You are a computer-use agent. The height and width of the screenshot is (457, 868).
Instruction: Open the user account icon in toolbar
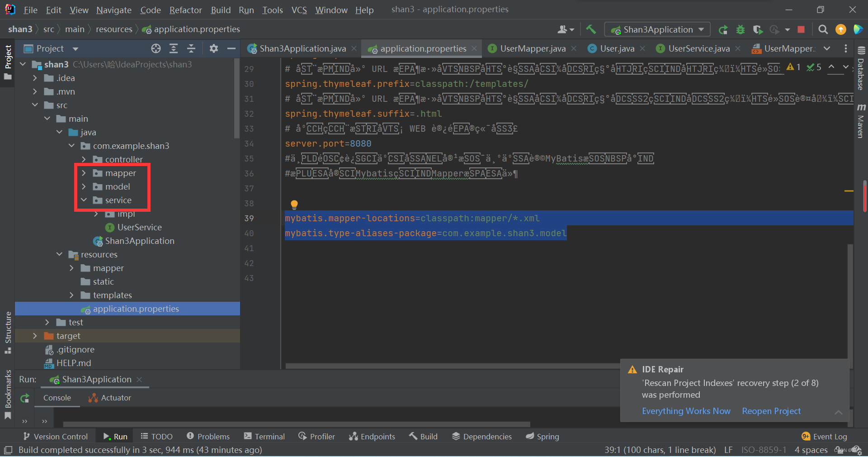[x=565, y=29]
